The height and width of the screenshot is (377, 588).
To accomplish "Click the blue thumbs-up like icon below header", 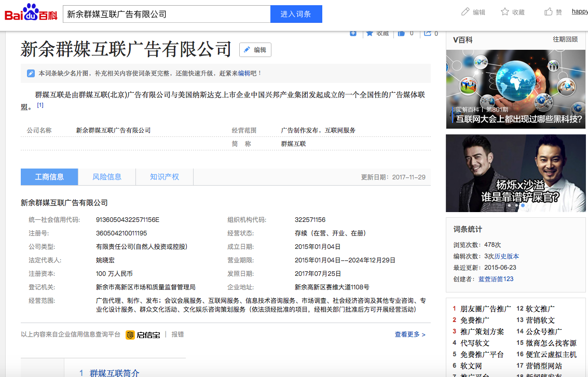I will (x=401, y=33).
